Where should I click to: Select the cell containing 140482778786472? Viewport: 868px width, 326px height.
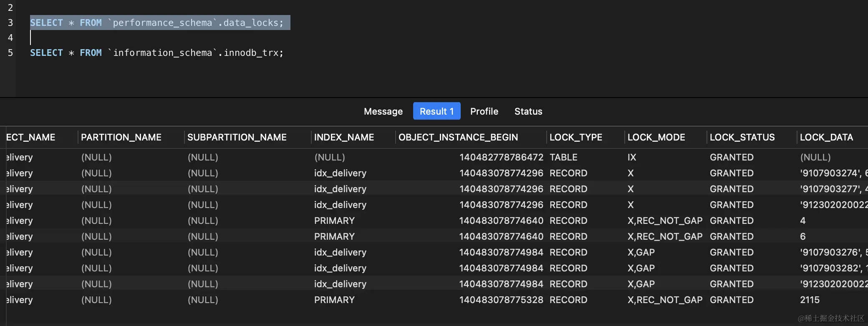point(501,157)
